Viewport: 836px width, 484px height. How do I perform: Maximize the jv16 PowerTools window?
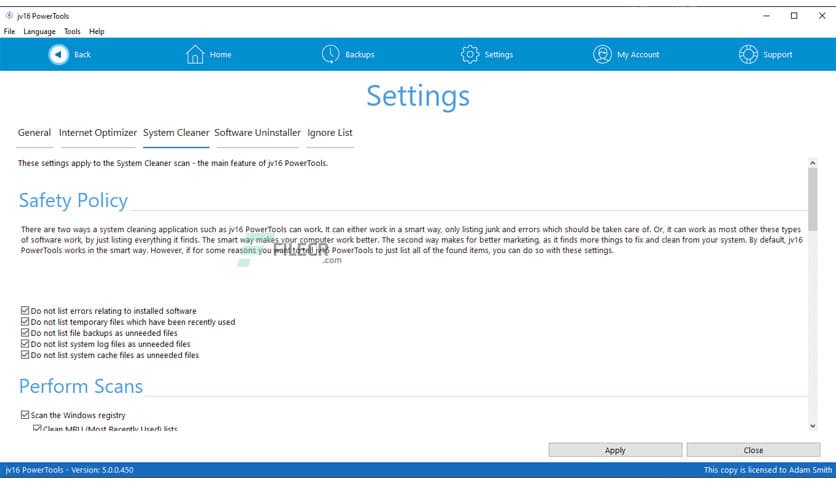[x=794, y=16]
